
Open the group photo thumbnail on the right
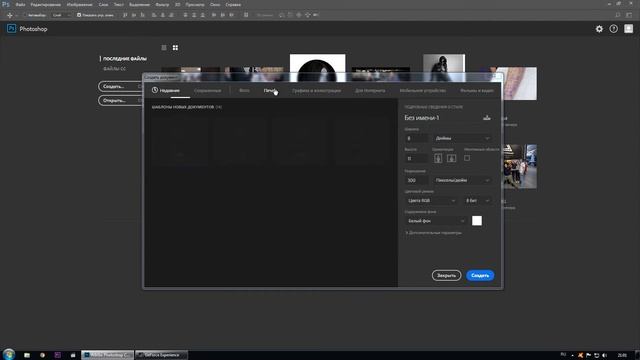tap(520, 166)
